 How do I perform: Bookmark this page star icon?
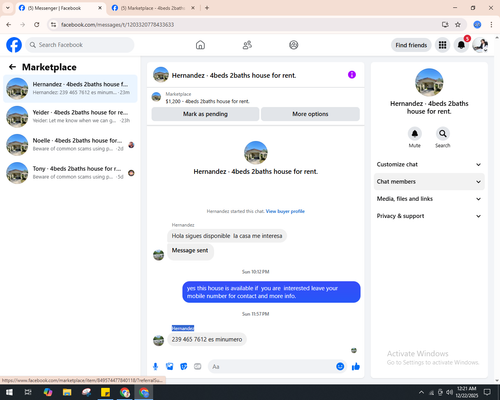point(458,25)
